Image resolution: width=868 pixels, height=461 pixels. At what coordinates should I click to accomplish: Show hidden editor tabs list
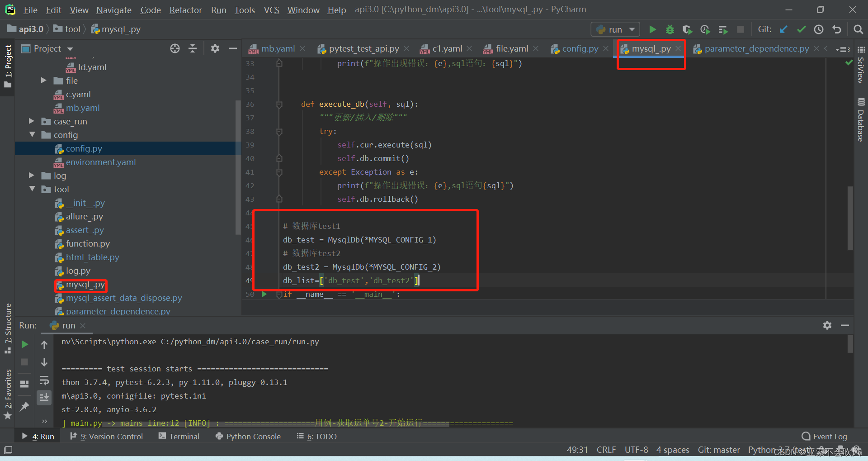[843, 49]
